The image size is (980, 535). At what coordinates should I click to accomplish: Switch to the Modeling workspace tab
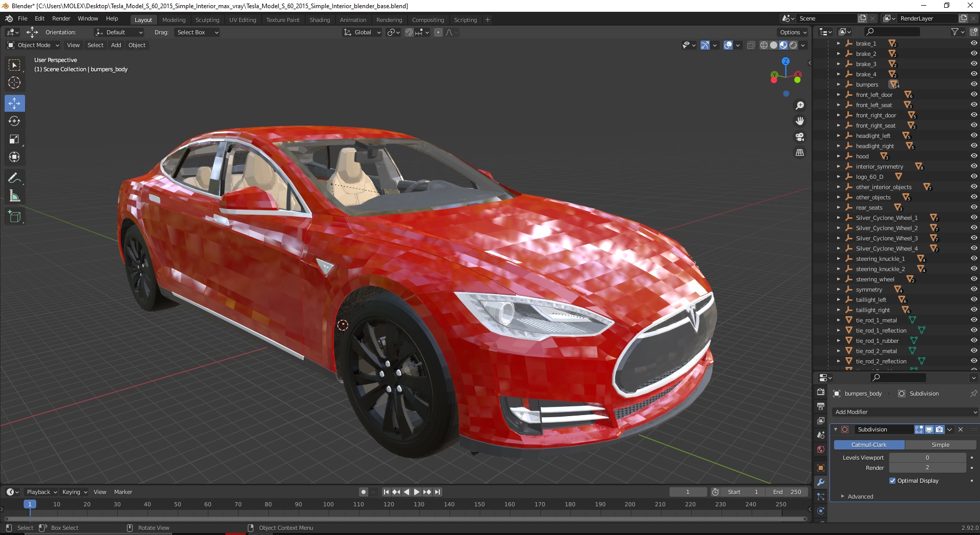[174, 20]
